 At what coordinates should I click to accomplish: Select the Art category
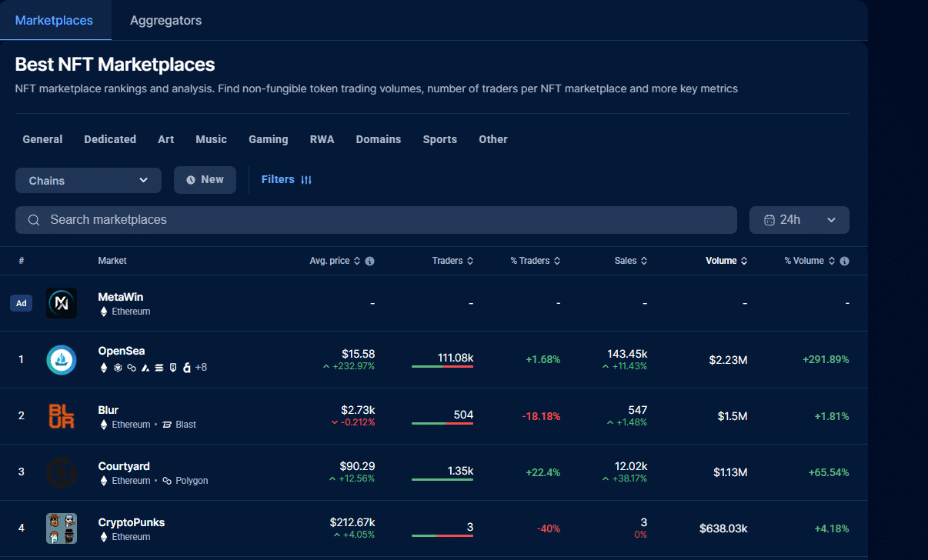(166, 139)
